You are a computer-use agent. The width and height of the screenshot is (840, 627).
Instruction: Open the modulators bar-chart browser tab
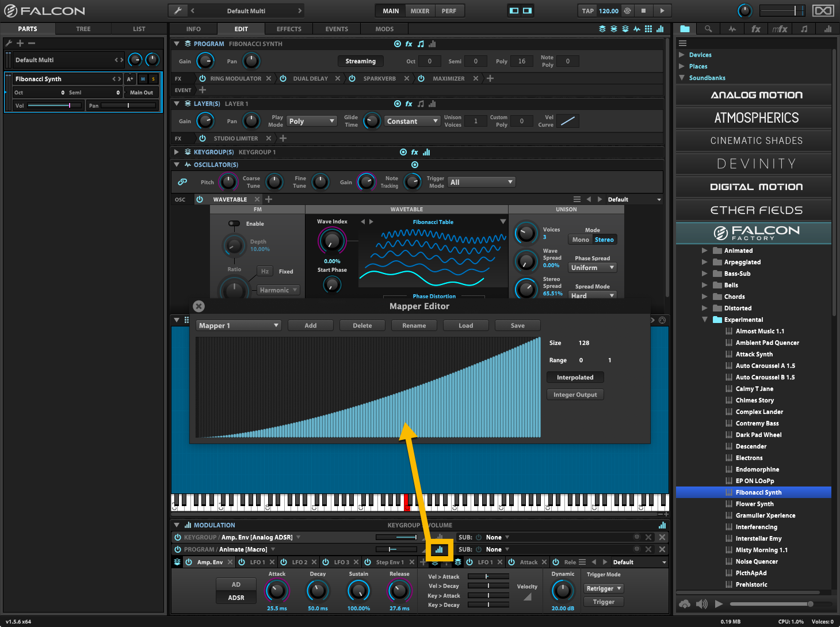[x=828, y=29]
